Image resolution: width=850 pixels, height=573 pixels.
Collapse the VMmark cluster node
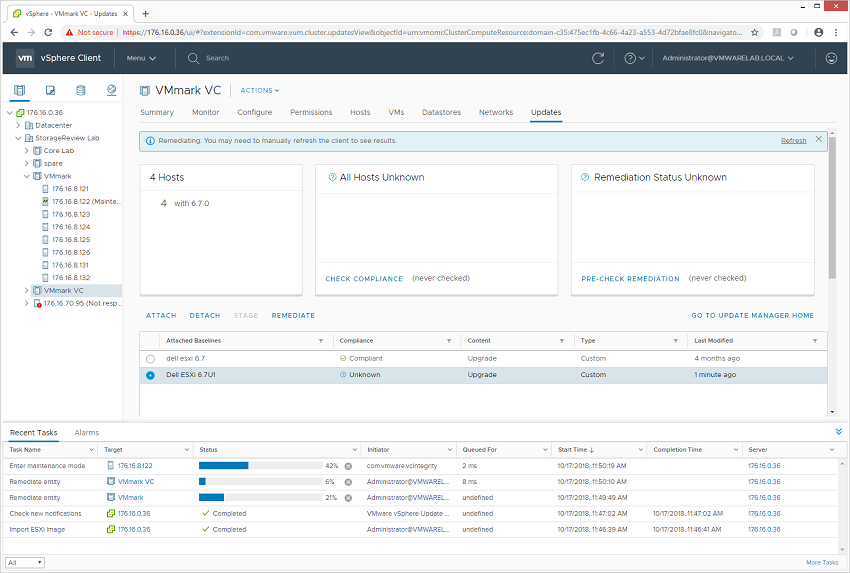coord(26,176)
